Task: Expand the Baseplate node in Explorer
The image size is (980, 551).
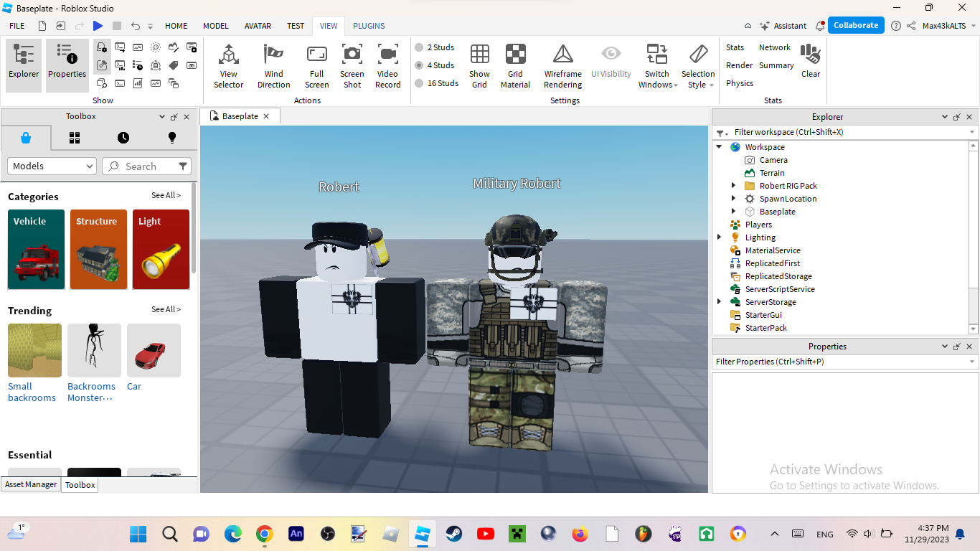Action: pos(733,212)
